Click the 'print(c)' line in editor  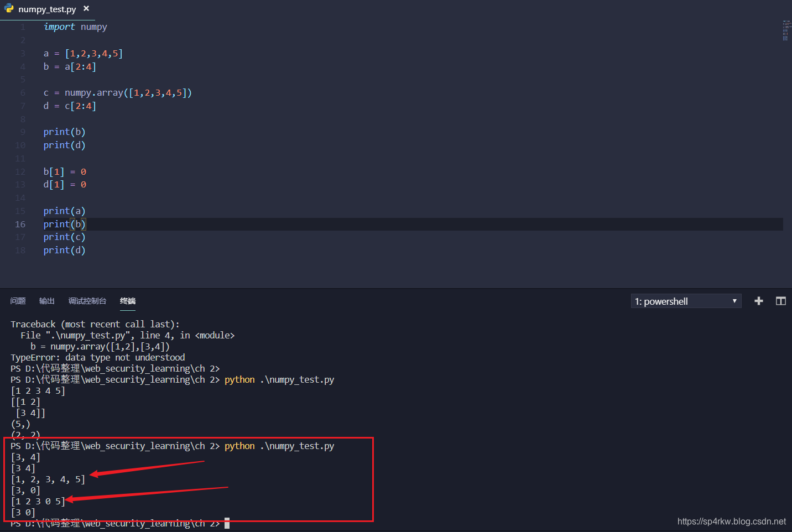coord(64,237)
